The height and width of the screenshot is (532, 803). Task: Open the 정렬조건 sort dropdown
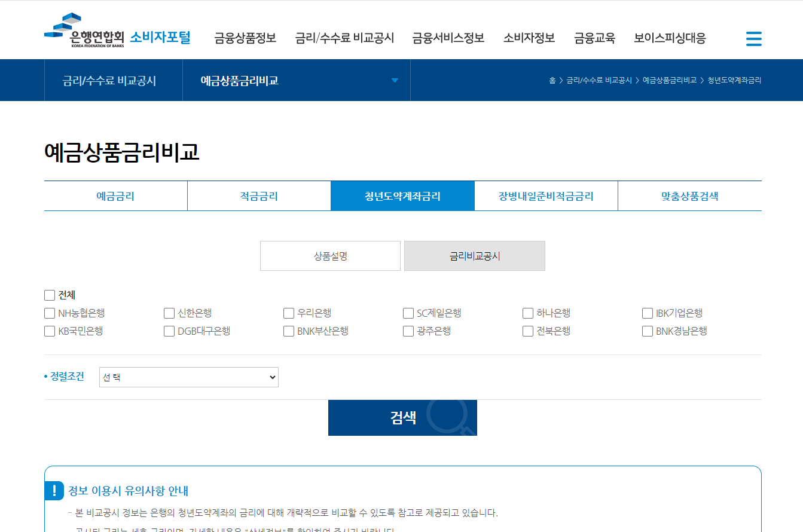tap(188, 377)
